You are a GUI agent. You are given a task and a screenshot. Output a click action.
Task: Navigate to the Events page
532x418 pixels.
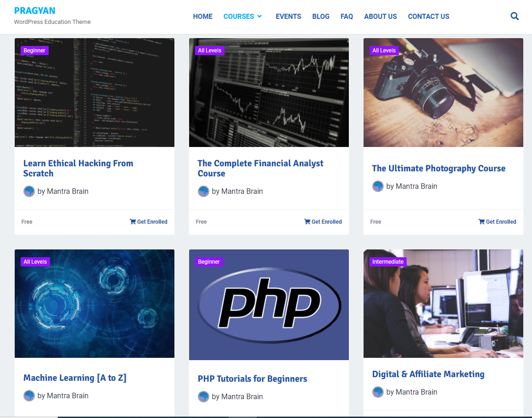[288, 16]
